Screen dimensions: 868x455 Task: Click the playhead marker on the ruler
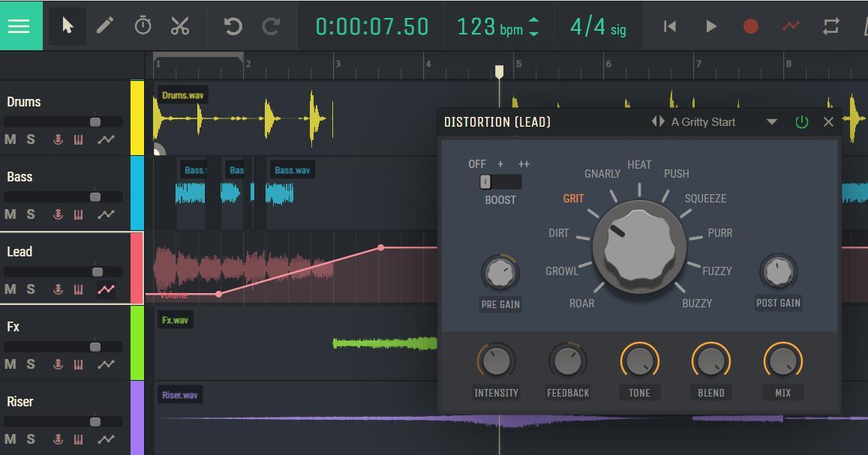click(500, 71)
